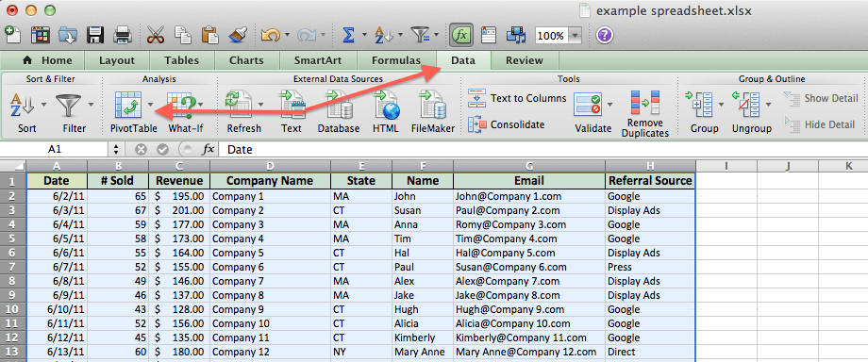
Task: Click the Name Box showing A1
Action: (55, 149)
